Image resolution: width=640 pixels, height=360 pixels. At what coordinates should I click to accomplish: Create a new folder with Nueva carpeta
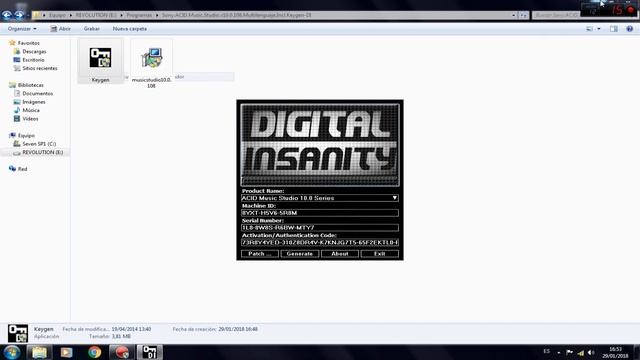coord(130,29)
